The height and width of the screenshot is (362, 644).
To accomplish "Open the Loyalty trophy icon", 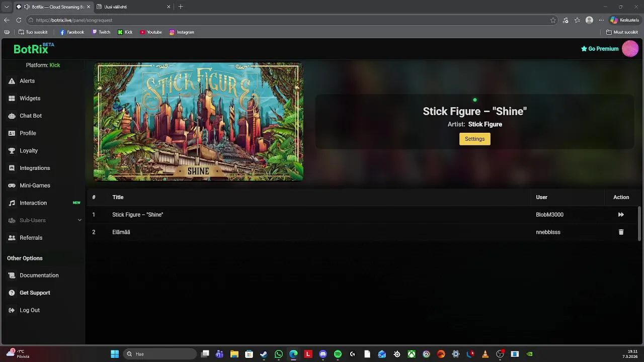I will 12,151.
